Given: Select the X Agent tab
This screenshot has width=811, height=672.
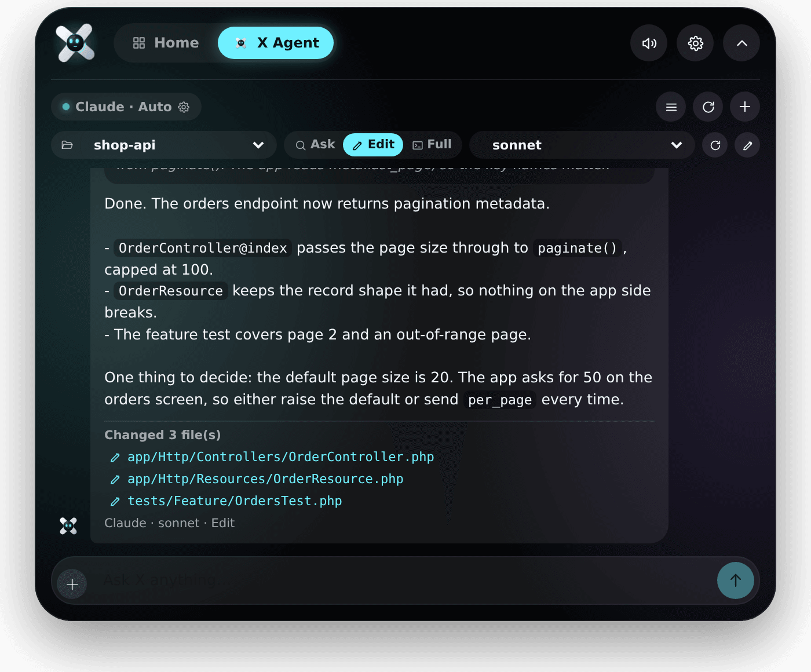Looking at the screenshot, I should tap(276, 43).
